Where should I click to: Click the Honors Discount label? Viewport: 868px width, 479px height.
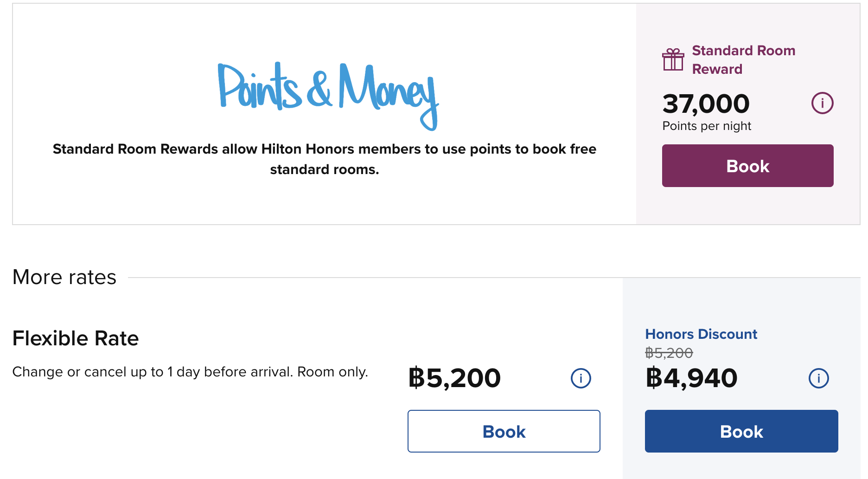(x=701, y=334)
